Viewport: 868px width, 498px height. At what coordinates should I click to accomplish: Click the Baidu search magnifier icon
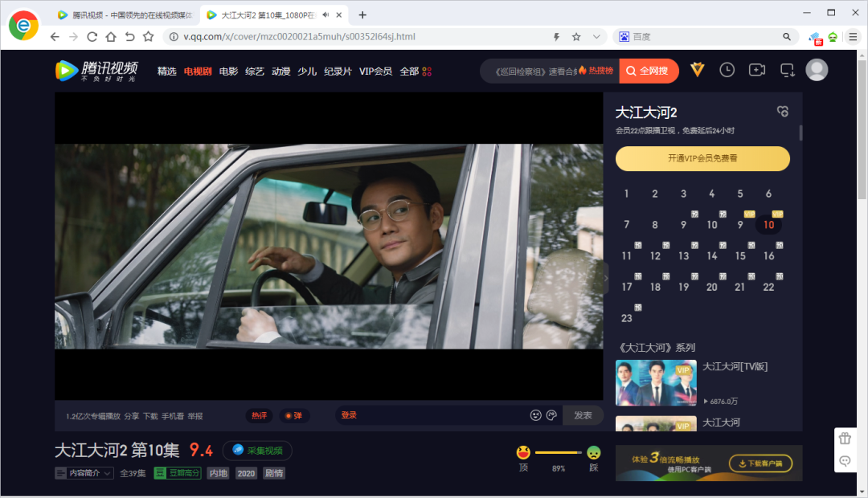[x=787, y=36]
